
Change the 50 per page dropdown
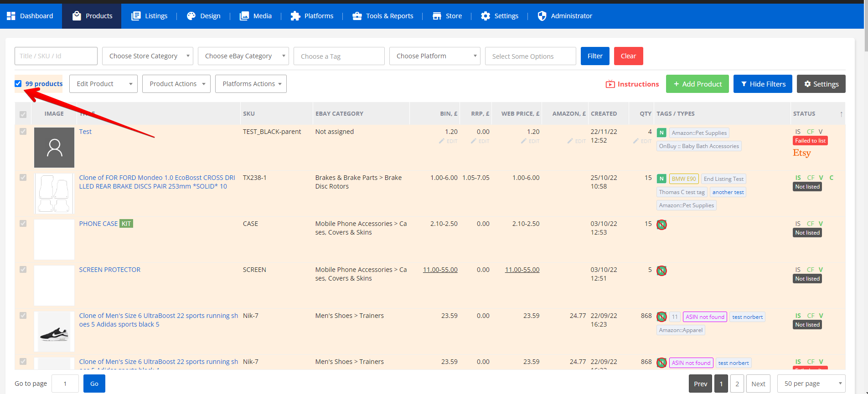(811, 384)
